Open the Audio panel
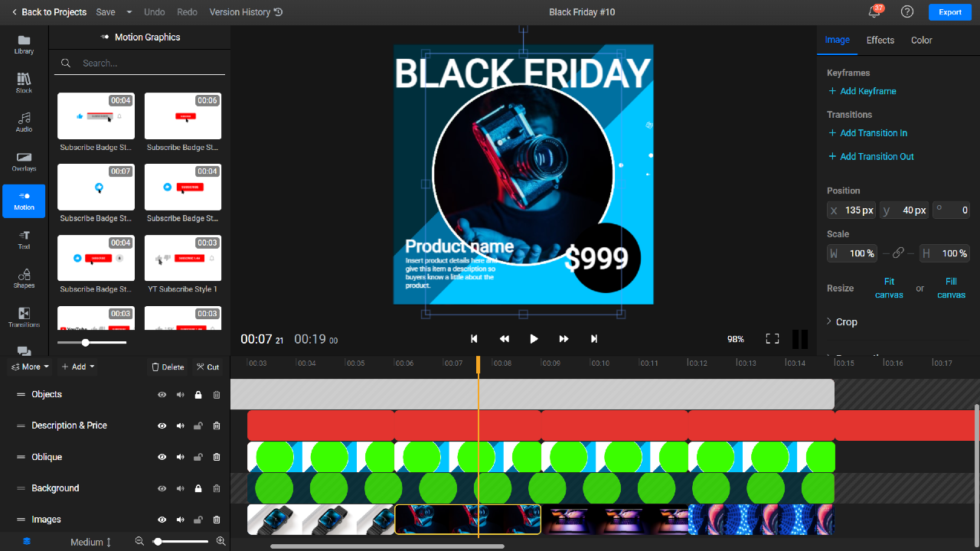This screenshot has height=551, width=980. [x=24, y=122]
